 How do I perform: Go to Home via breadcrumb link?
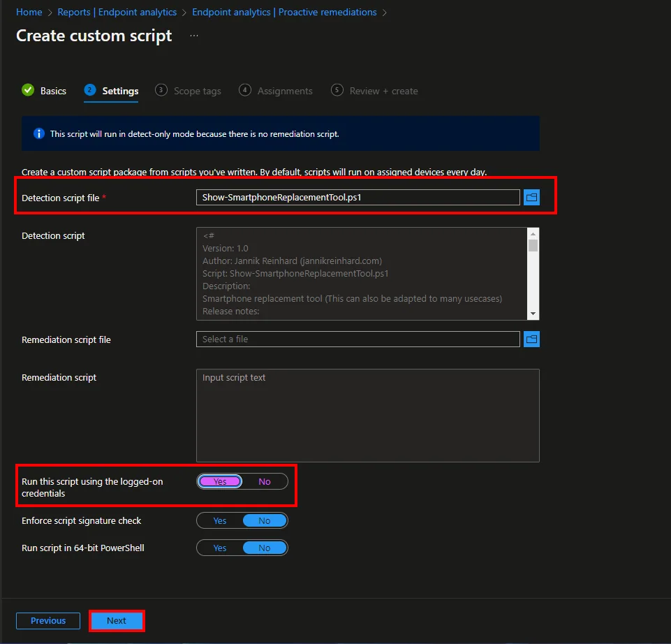pos(29,13)
